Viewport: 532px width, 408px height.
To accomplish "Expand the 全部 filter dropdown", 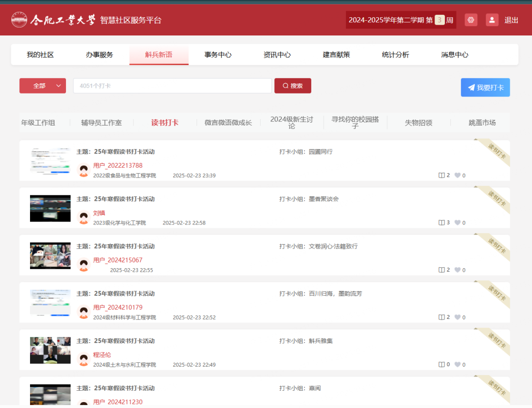I will click(43, 86).
